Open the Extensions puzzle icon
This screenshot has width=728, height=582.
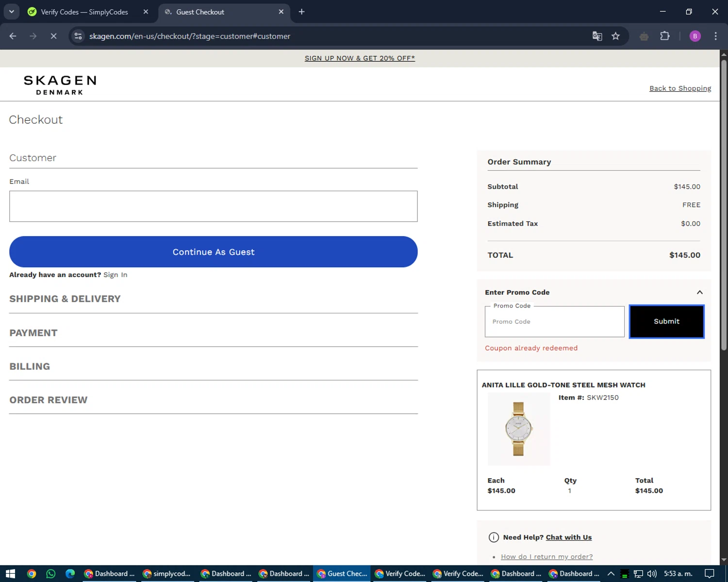point(665,36)
